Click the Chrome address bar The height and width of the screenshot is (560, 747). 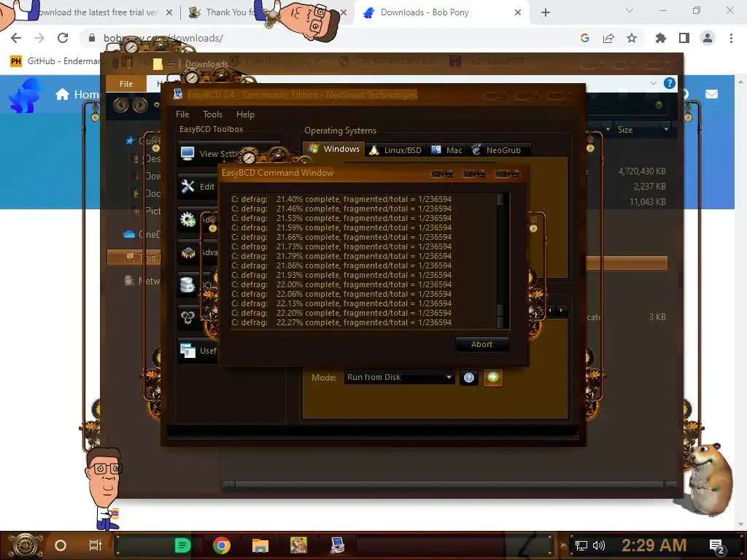click(329, 38)
